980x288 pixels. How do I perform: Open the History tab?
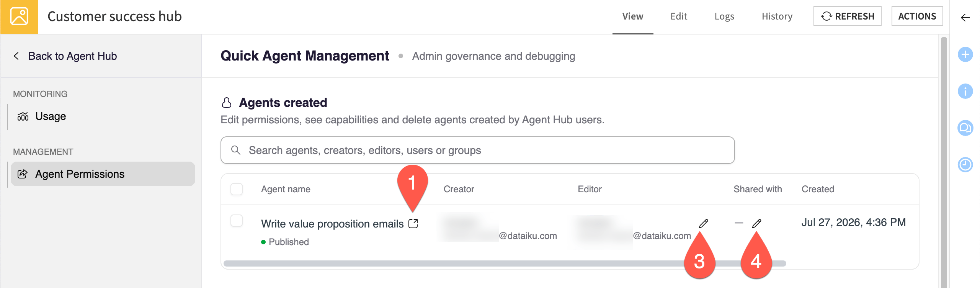tap(777, 16)
